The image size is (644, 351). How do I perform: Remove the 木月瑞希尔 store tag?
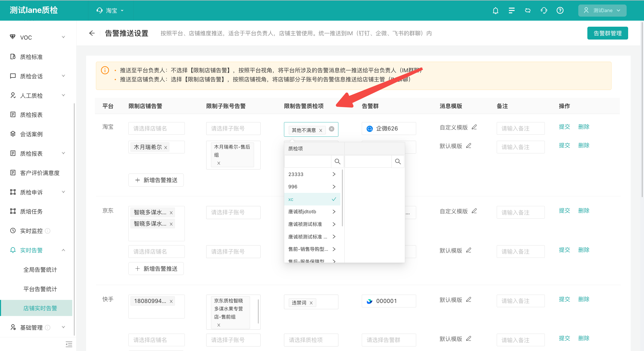click(x=166, y=148)
